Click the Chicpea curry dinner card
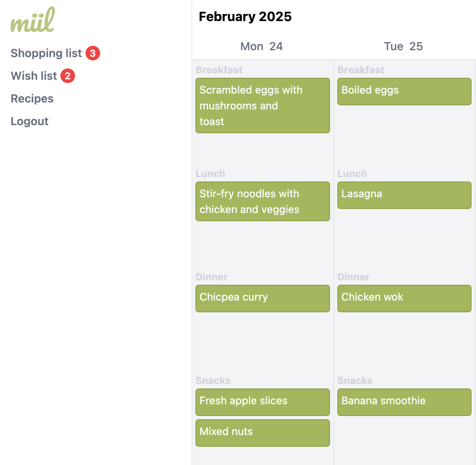 click(262, 298)
